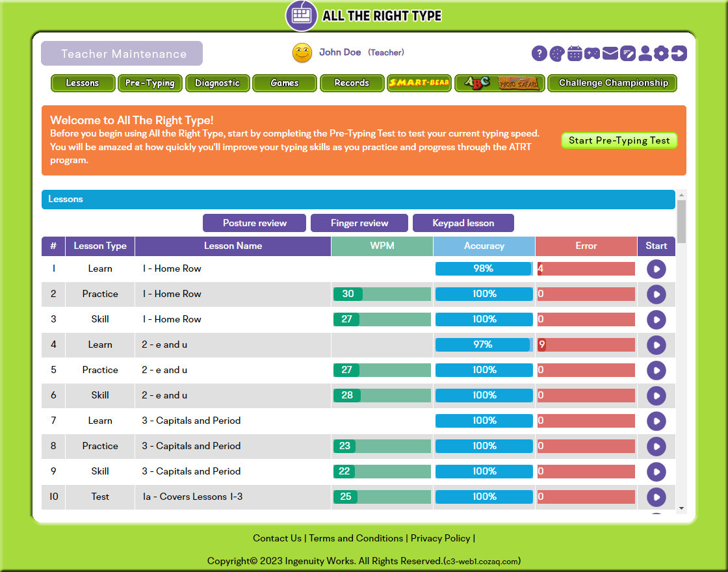Click the note editing pencil icon
The height and width of the screenshot is (572, 728).
pos(627,53)
